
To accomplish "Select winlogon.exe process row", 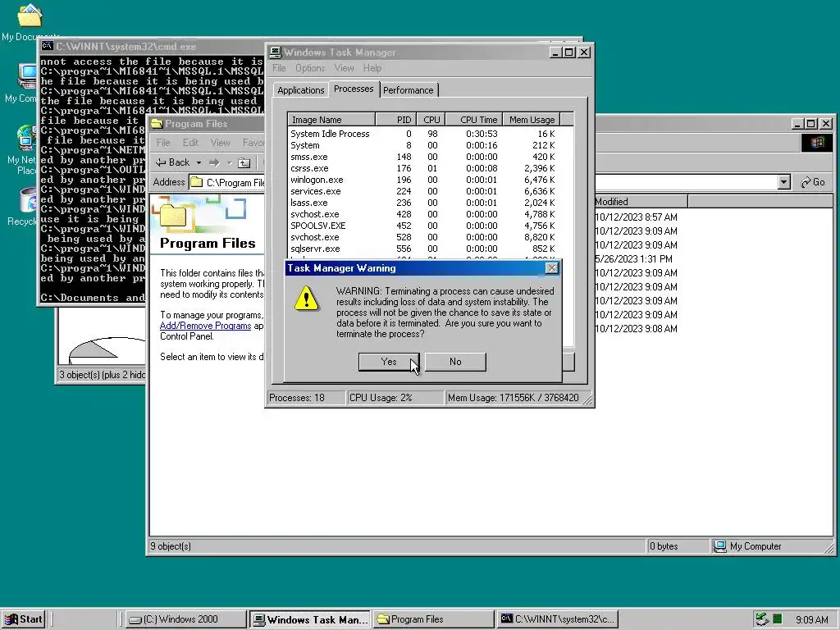I will pyautogui.click(x=423, y=180).
